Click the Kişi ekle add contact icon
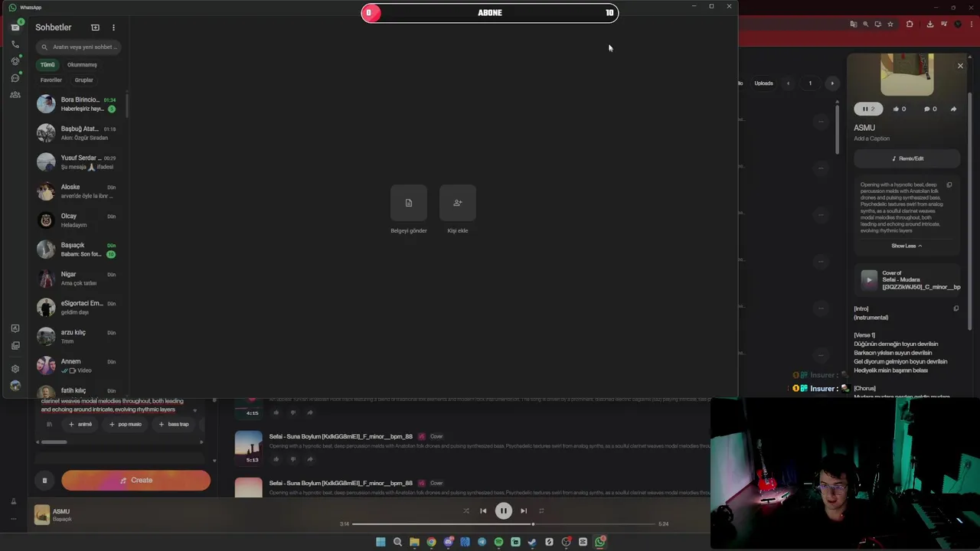980x551 pixels. pos(458,203)
